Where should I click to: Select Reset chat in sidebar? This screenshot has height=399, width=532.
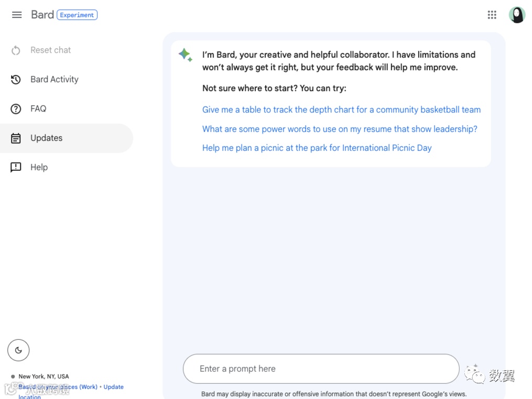click(x=50, y=50)
